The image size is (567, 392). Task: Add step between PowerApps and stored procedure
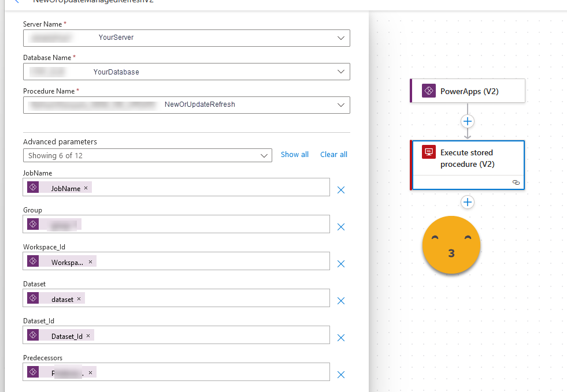468,121
